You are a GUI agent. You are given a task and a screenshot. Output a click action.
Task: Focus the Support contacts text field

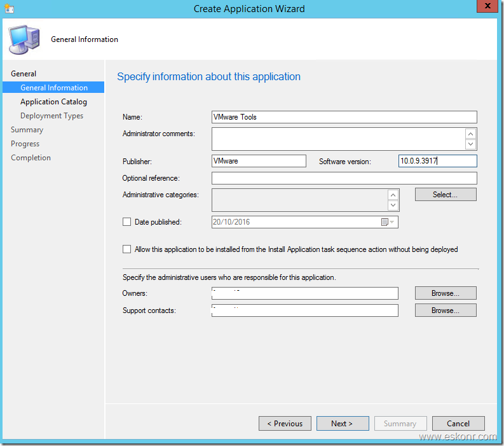point(304,310)
